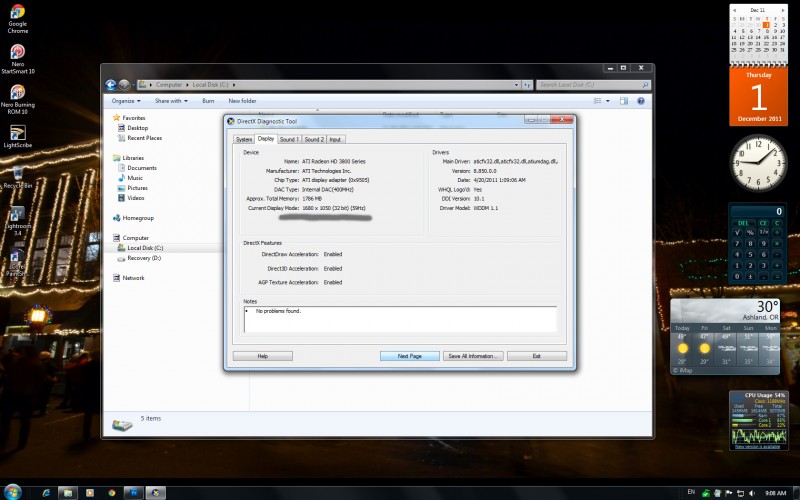Open the LightScribe desktop icon

click(x=17, y=136)
